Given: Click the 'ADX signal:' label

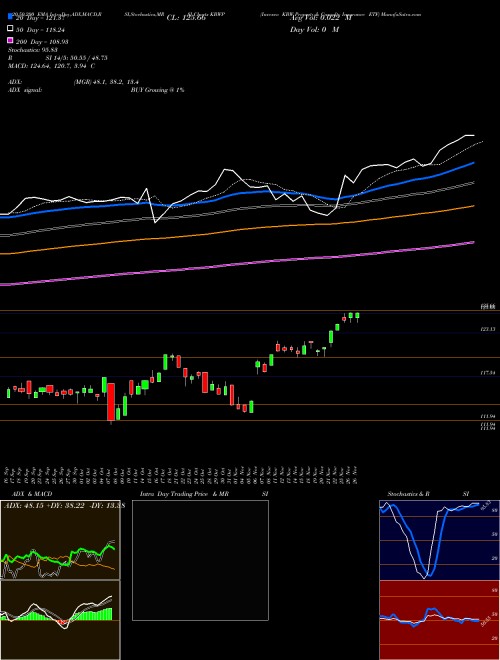Looking at the screenshot, I should pos(25,90).
